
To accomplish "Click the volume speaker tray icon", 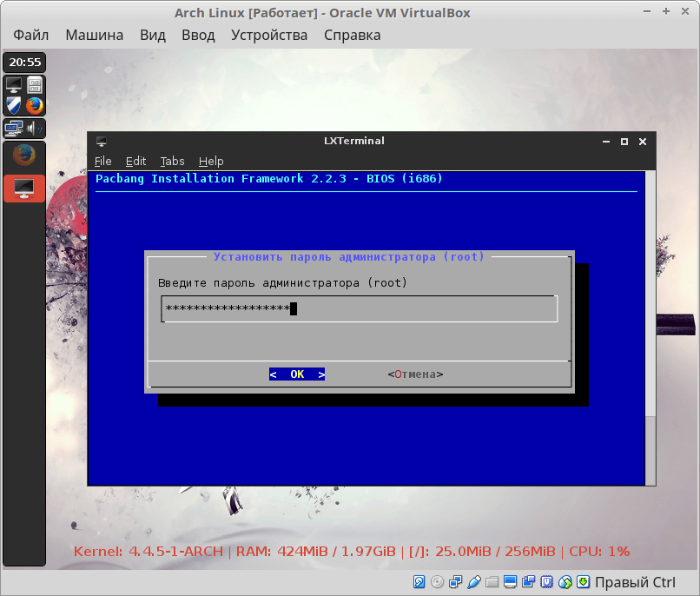I will (x=35, y=129).
